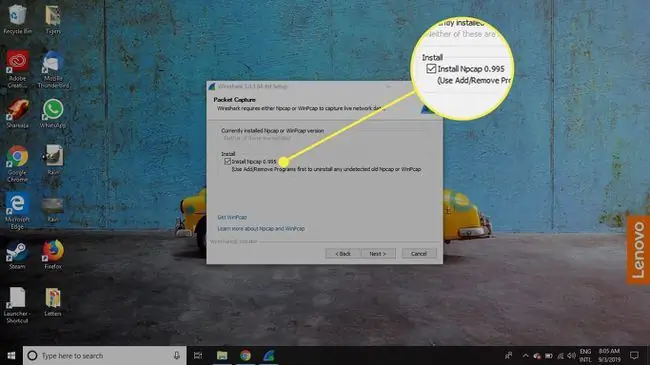Select the Launcher Shortcut desktop file
This screenshot has width=650, height=365.
tap(17, 305)
